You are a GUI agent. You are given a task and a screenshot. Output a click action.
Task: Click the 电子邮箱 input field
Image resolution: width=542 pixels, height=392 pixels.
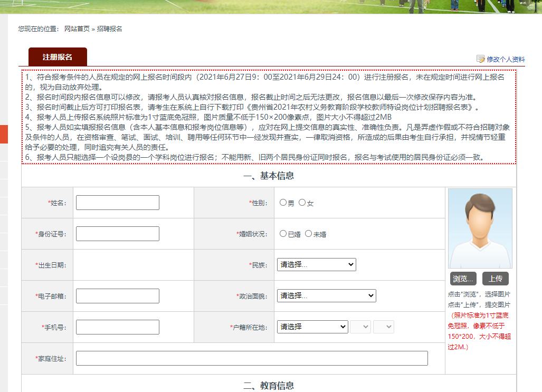pyautogui.click(x=118, y=296)
